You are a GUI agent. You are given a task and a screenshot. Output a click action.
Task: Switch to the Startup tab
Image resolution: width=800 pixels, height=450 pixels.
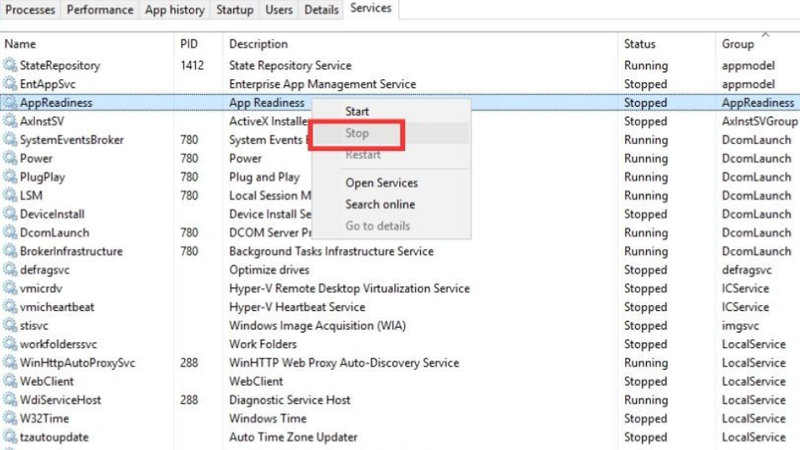pyautogui.click(x=235, y=10)
